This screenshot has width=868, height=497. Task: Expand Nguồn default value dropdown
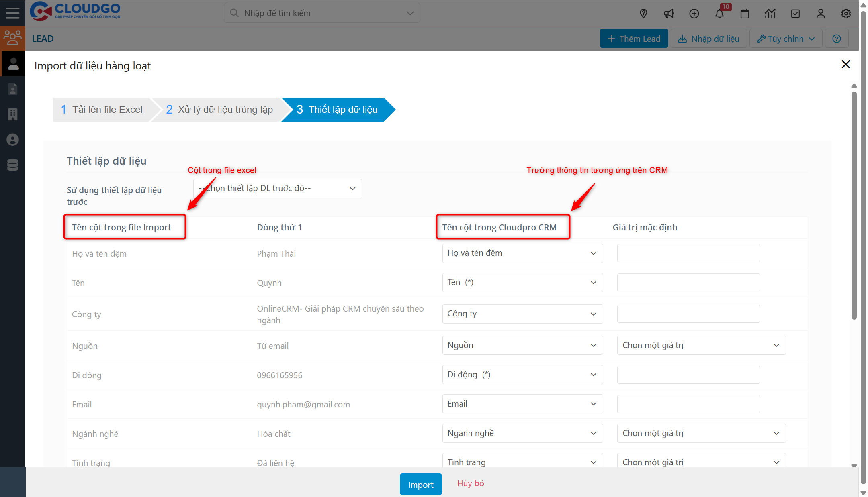click(x=701, y=345)
